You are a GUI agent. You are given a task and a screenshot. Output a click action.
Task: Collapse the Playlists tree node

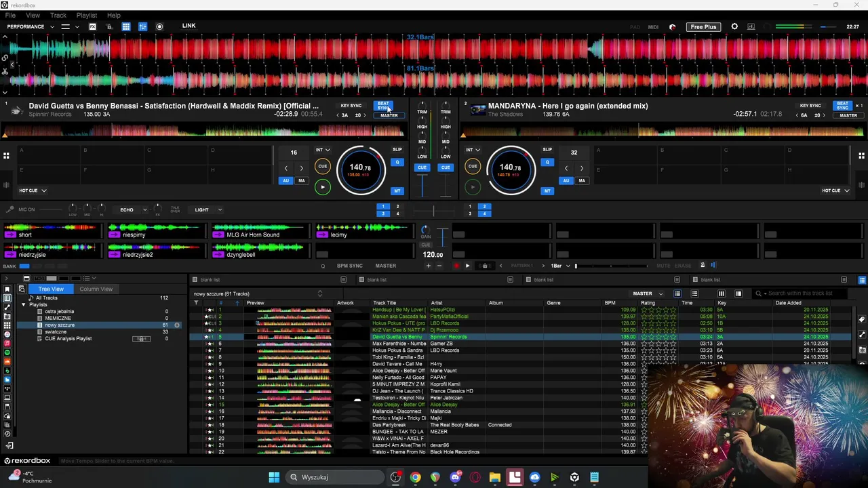coord(23,305)
